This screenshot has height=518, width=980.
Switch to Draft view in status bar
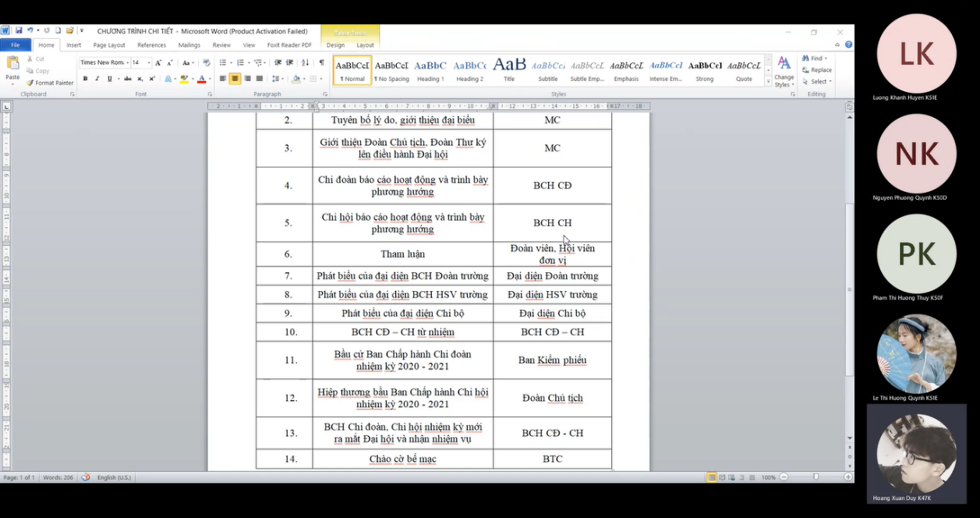pyautogui.click(x=752, y=477)
